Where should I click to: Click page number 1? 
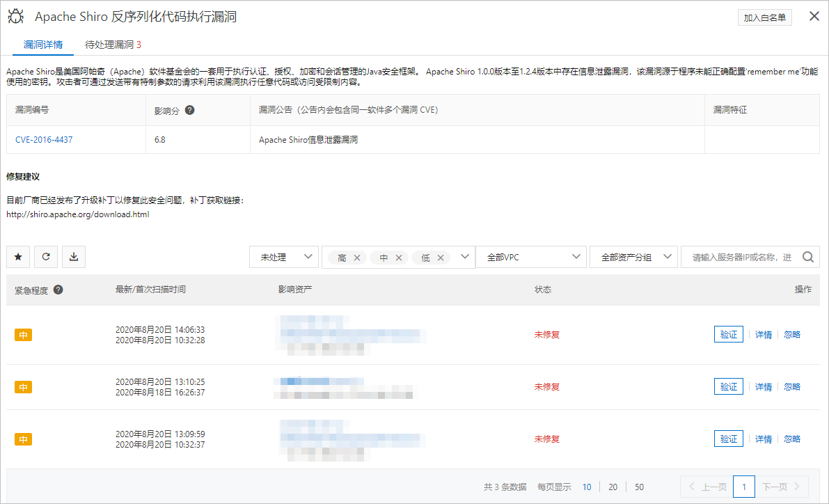[744, 487]
